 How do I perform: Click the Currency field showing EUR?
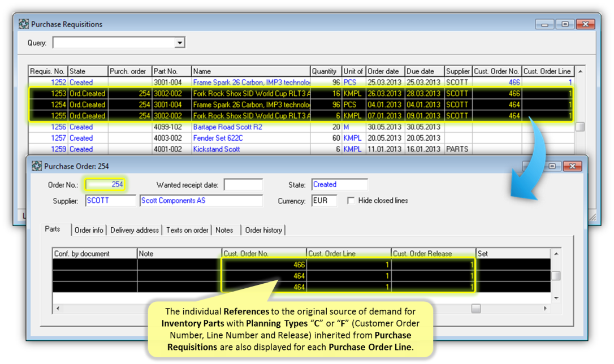(x=324, y=201)
